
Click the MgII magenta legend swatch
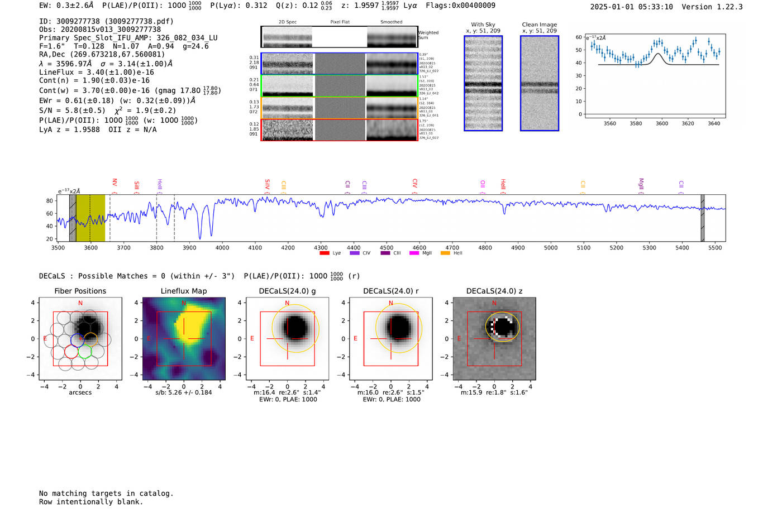coord(414,253)
